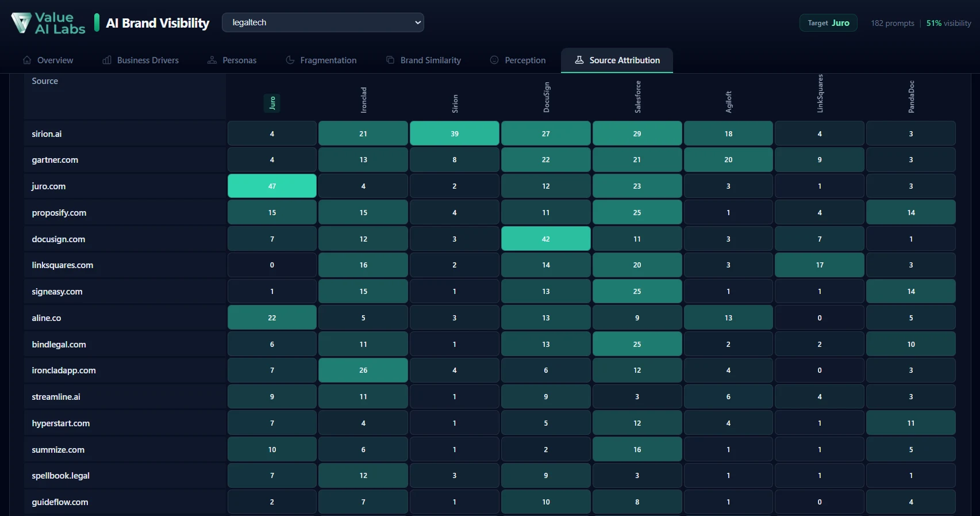Select the summize.com source row label

[x=58, y=450]
